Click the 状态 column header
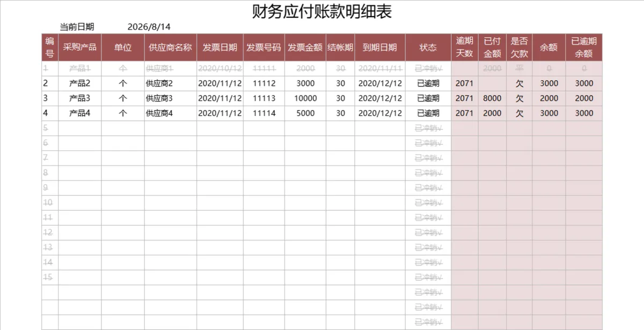644x330 pixels. (428, 47)
